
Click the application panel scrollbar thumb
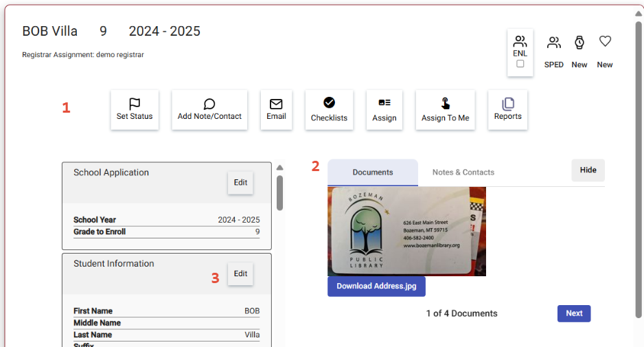pyautogui.click(x=279, y=193)
